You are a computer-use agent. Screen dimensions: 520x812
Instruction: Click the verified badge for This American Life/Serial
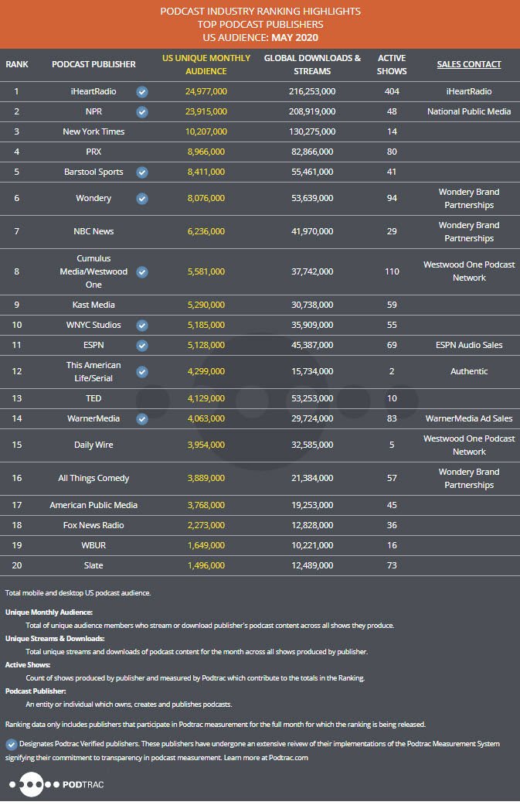point(142,372)
